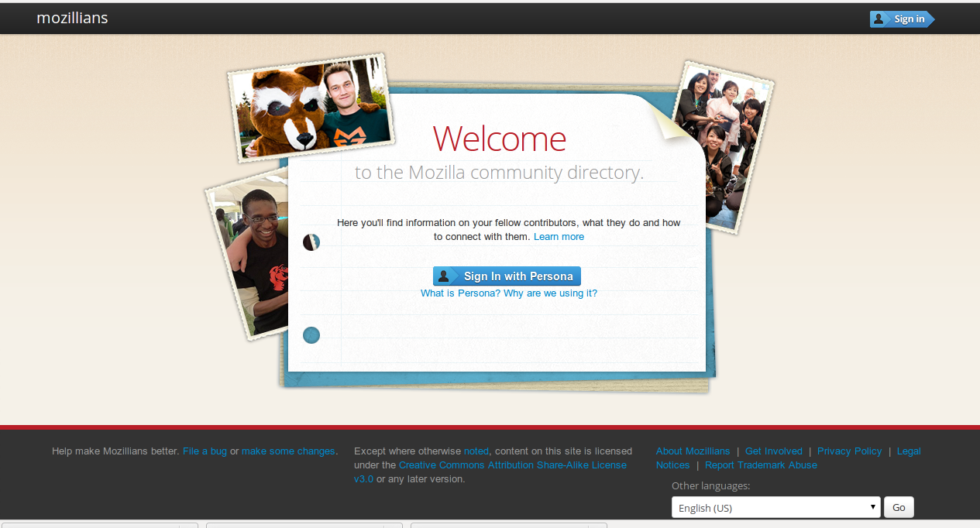Open 'What is Persona? Why are we using it?' link
The image size is (980, 528).
[x=509, y=293]
